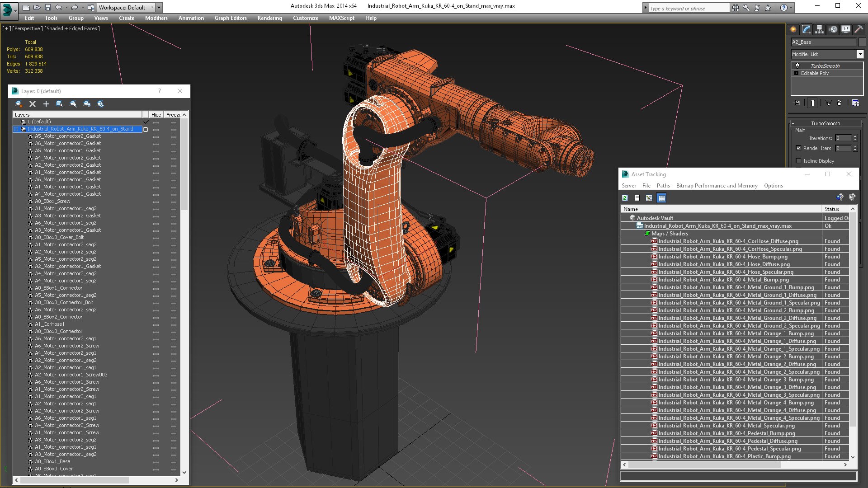Enable the Isoline Display checkbox
The height and width of the screenshot is (488, 868).
pyautogui.click(x=798, y=161)
